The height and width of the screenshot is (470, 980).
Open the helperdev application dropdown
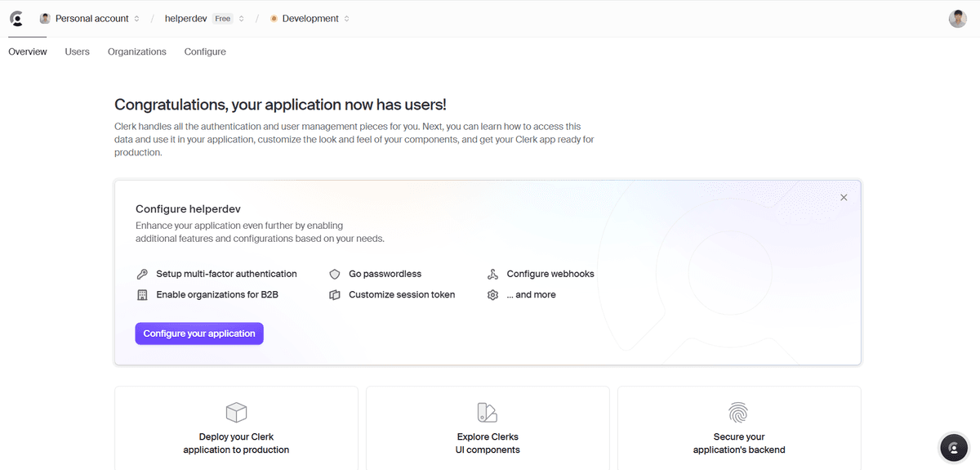(x=204, y=19)
